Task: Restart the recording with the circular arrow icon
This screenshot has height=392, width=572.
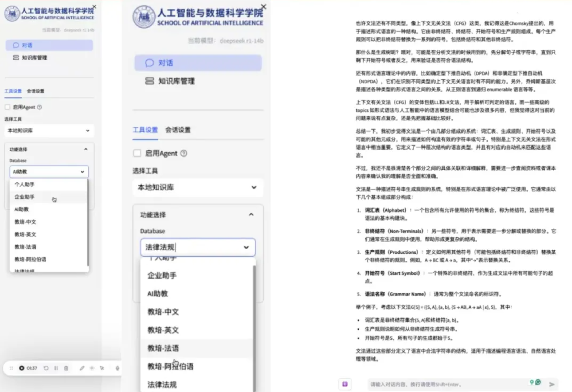Action: click(46, 368)
